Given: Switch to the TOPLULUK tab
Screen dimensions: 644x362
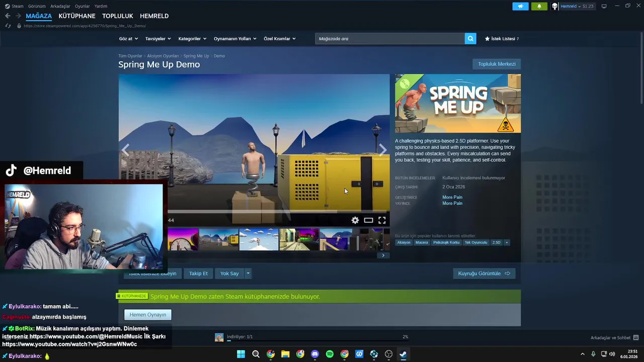Looking at the screenshot, I should coord(118,16).
